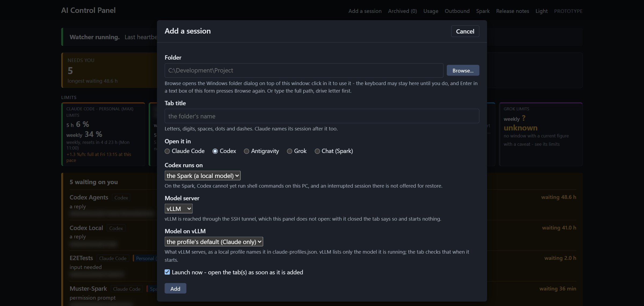
Task: Open the Usage page link
Action: coord(431,11)
